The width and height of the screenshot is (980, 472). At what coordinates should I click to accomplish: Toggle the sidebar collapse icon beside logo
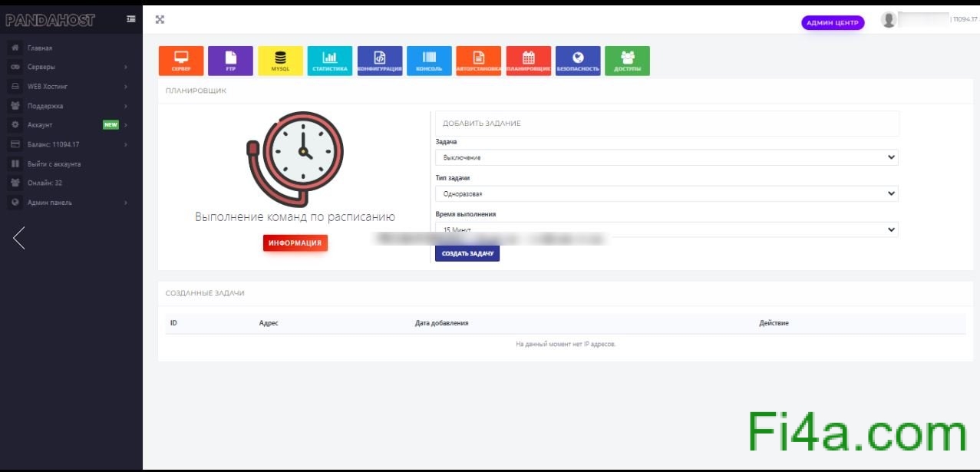(x=131, y=19)
